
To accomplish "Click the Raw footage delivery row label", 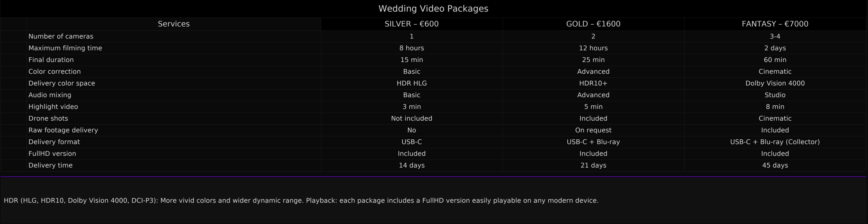I will pyautogui.click(x=63, y=130).
